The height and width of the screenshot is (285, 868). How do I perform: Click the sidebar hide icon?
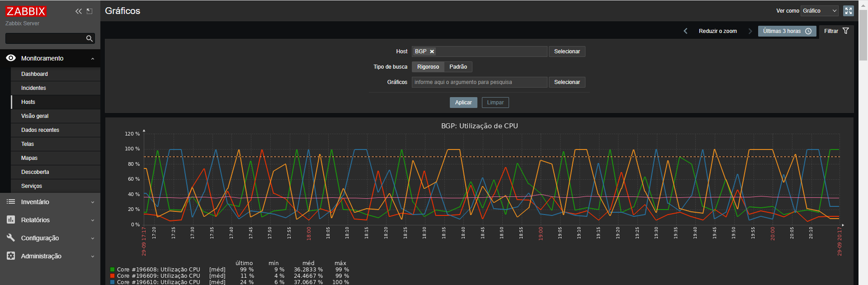click(x=90, y=11)
